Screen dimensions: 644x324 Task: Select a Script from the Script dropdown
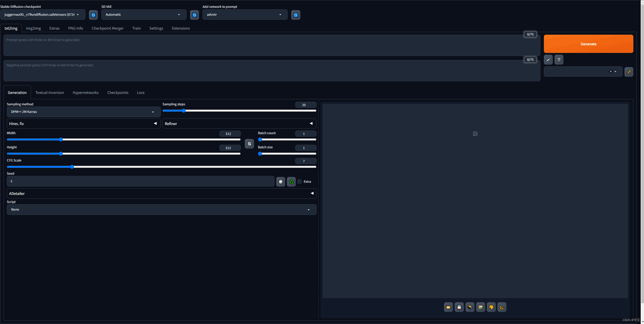pyautogui.click(x=161, y=209)
